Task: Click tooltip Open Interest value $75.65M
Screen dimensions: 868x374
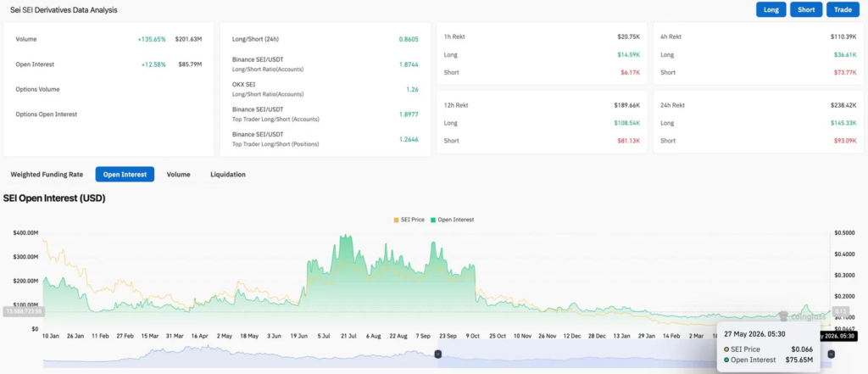Action: [798, 360]
